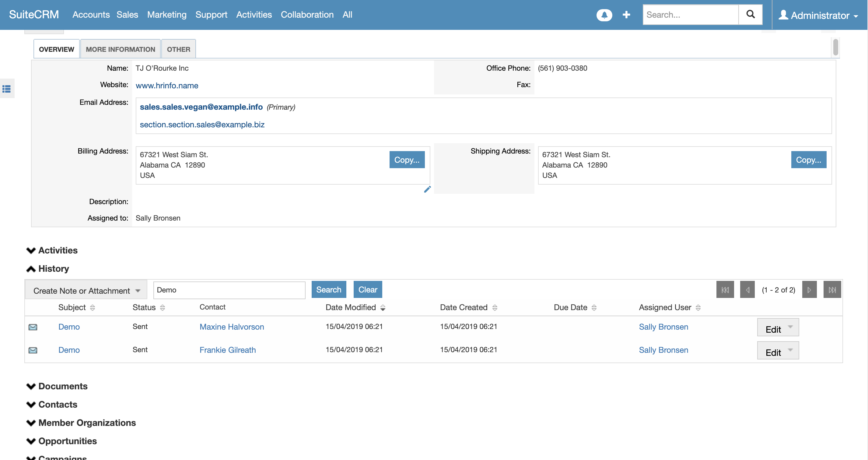Switch to the MORE INFORMATION tab
The height and width of the screenshot is (460, 868).
point(120,49)
